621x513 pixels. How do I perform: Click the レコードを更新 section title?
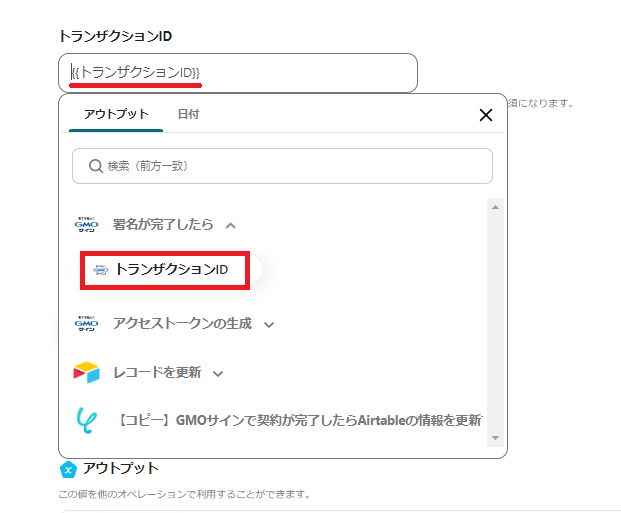click(x=157, y=372)
